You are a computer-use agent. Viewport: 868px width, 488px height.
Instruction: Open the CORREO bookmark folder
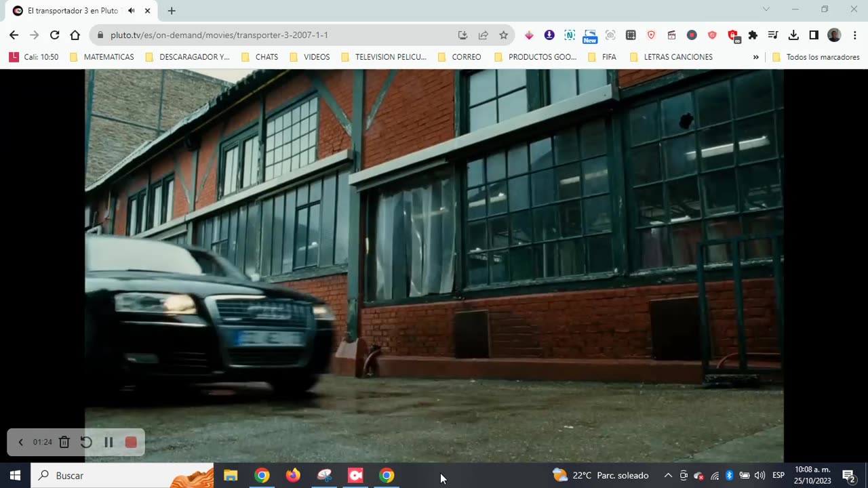click(459, 57)
